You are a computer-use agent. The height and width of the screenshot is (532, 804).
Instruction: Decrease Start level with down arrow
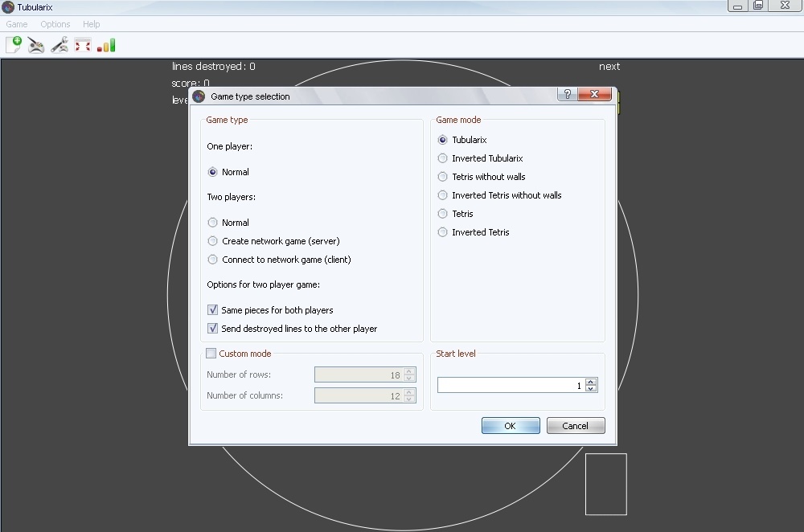(x=591, y=388)
